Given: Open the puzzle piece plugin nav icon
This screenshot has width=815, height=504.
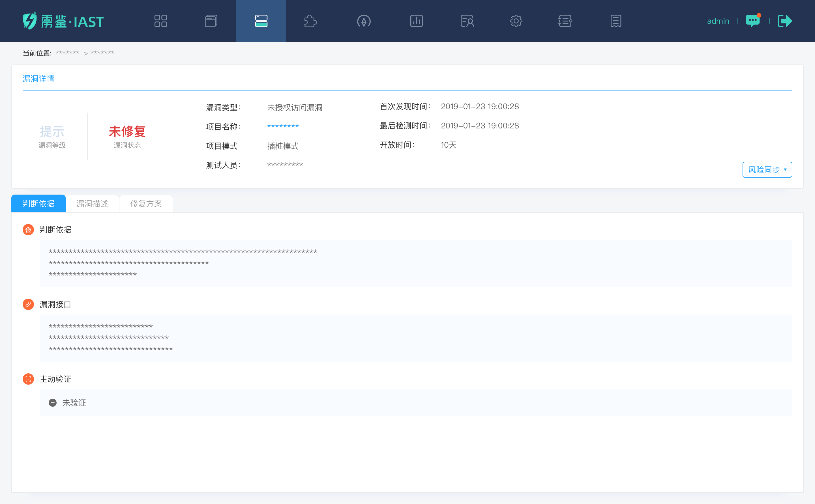Looking at the screenshot, I should pos(310,21).
